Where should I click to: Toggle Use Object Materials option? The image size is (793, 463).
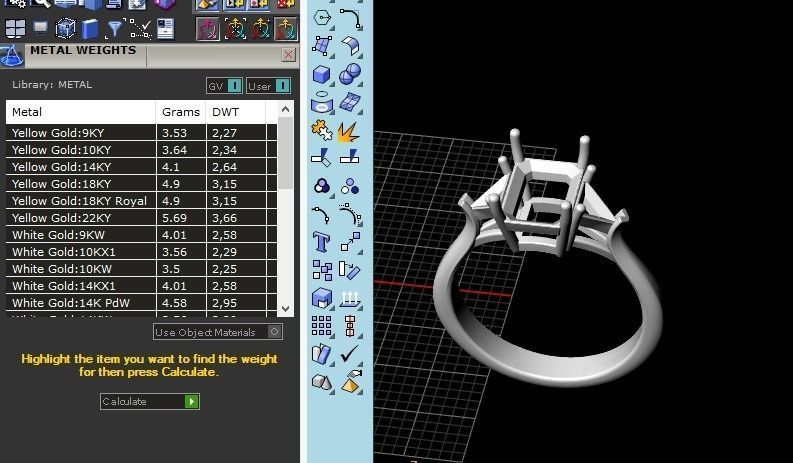click(x=274, y=332)
